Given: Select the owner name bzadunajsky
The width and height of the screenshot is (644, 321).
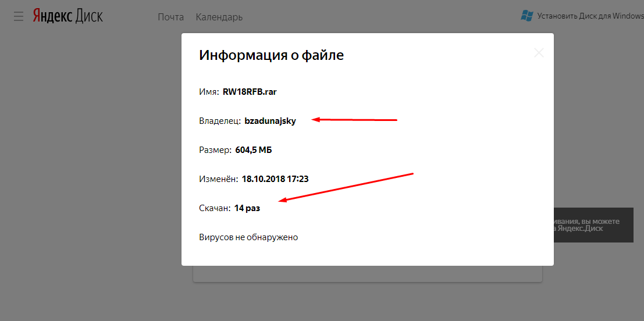Looking at the screenshot, I should [x=271, y=121].
